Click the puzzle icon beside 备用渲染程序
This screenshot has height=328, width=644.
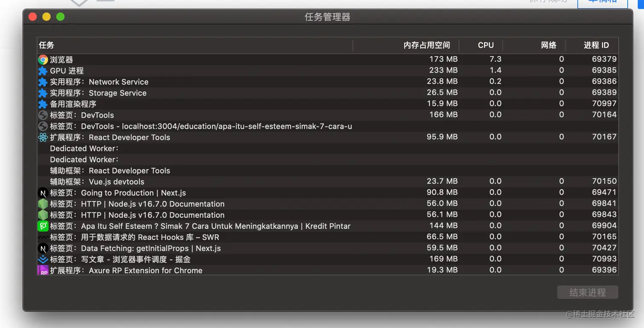pos(43,104)
